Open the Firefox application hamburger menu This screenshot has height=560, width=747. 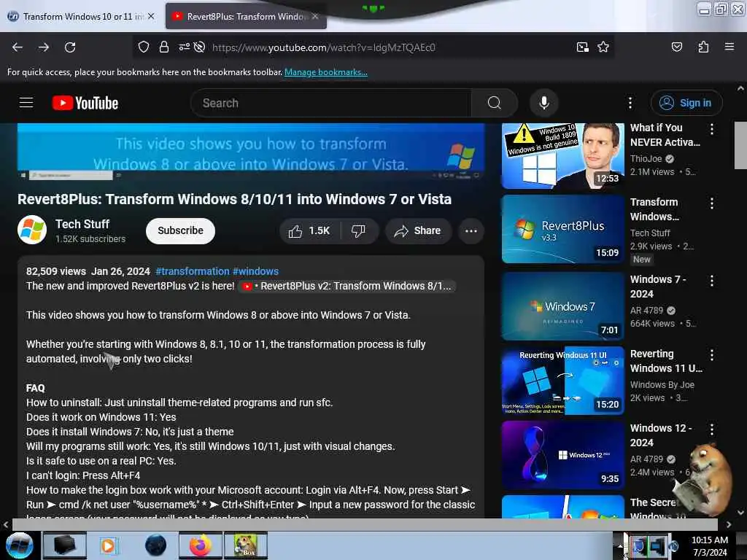[x=729, y=47]
